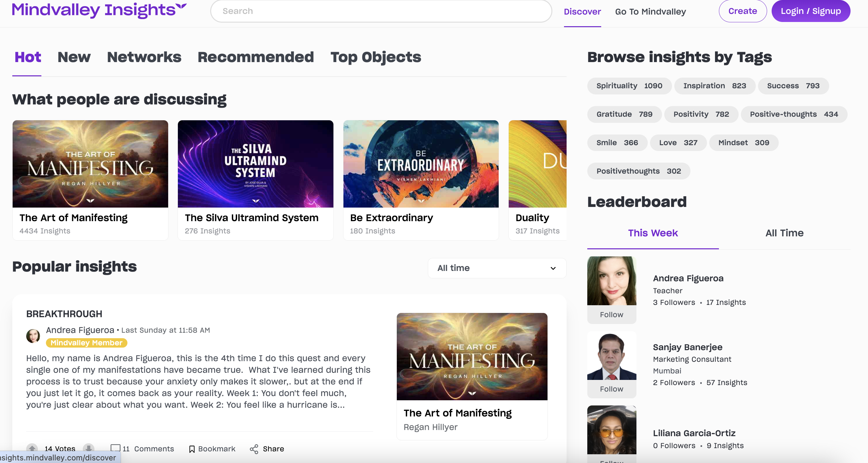This screenshot has width=868, height=463.
Task: Browse the Spirituality tag
Action: [x=629, y=86]
